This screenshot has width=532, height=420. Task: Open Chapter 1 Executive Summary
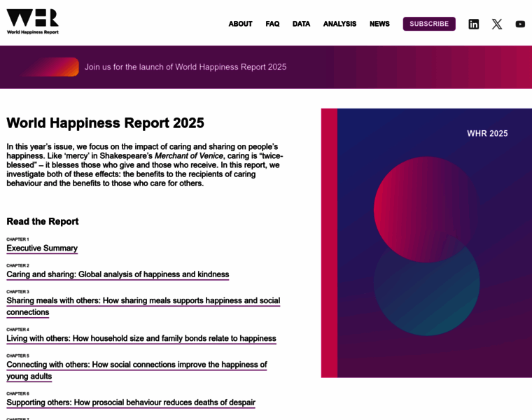pos(42,248)
